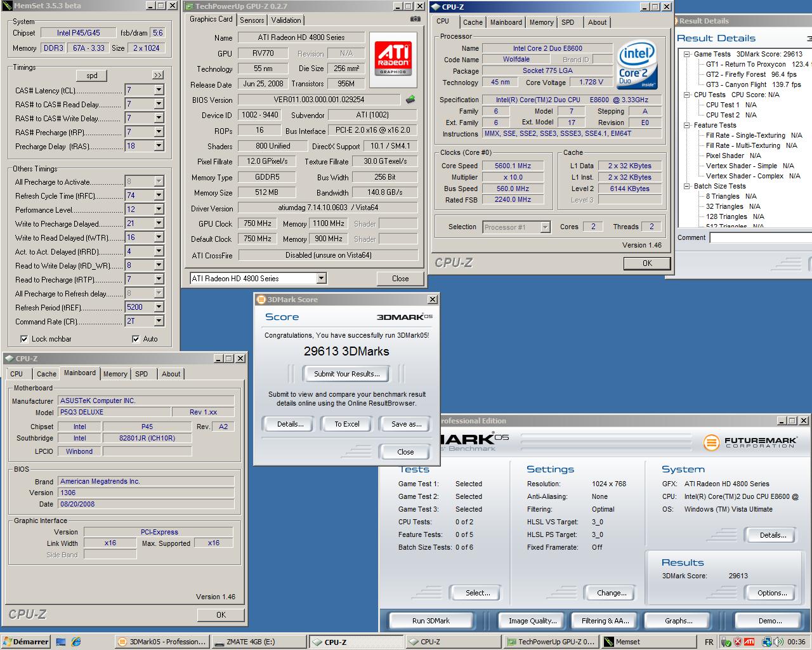
Task: Click the volume speaker tray icon
Action: point(778,642)
